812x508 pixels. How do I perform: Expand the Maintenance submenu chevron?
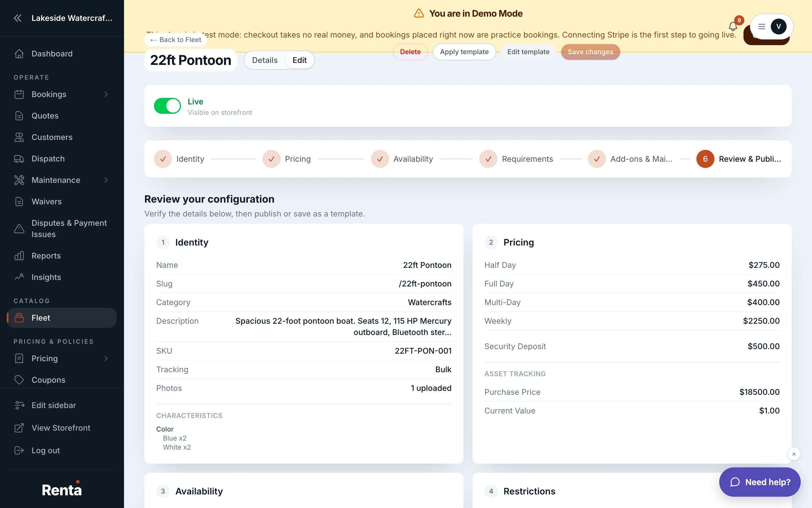coord(106,180)
